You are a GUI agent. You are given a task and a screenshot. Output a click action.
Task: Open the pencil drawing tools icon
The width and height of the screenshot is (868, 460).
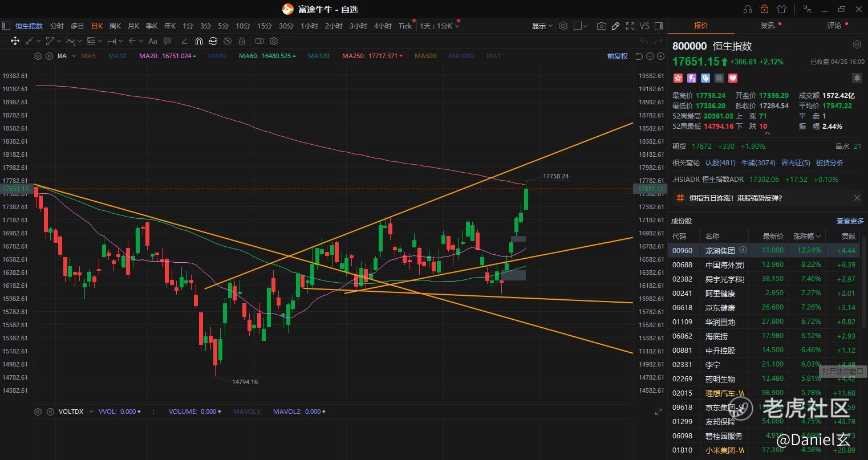tap(615, 26)
